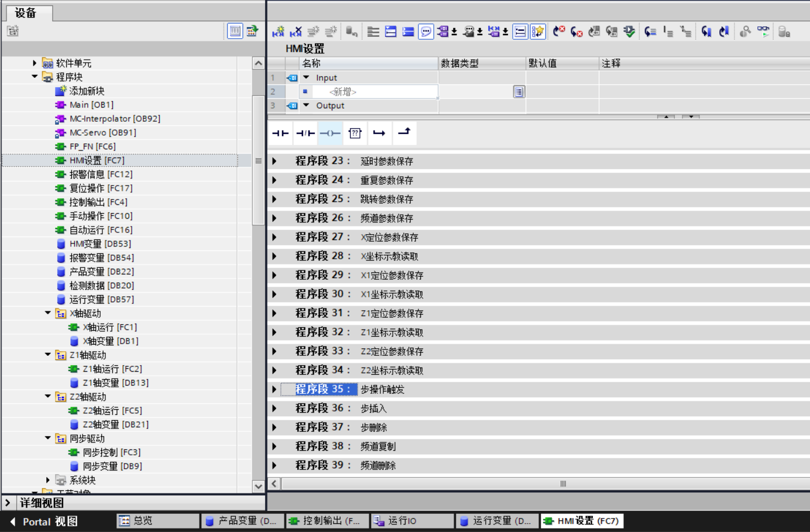Toggle details view in project tree header
This screenshot has height=532, width=810.
point(235,31)
